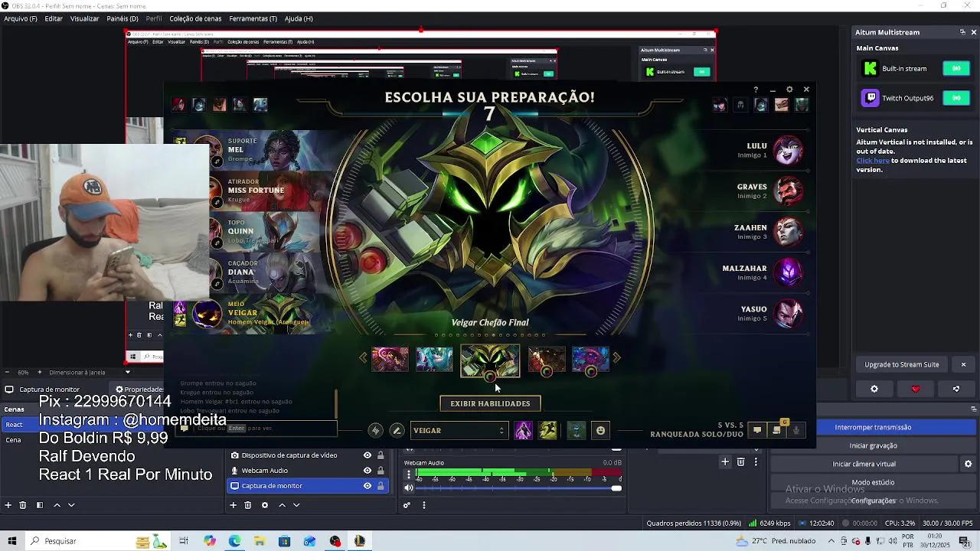
Task: Open advanced audio properties gears icon
Action: click(407, 505)
